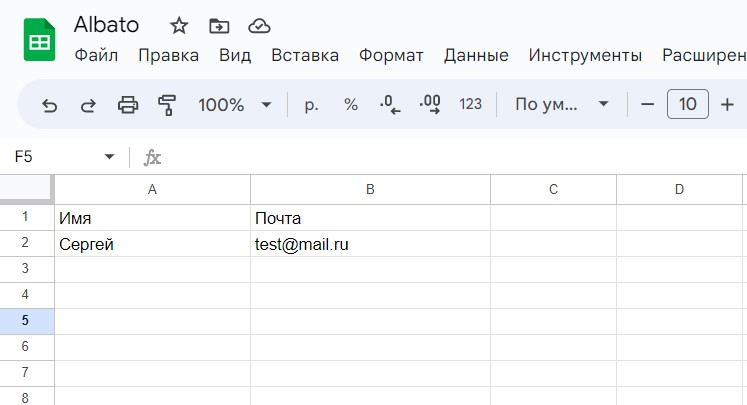Format the cell as percent
This screenshot has height=405, width=747.
point(351,104)
